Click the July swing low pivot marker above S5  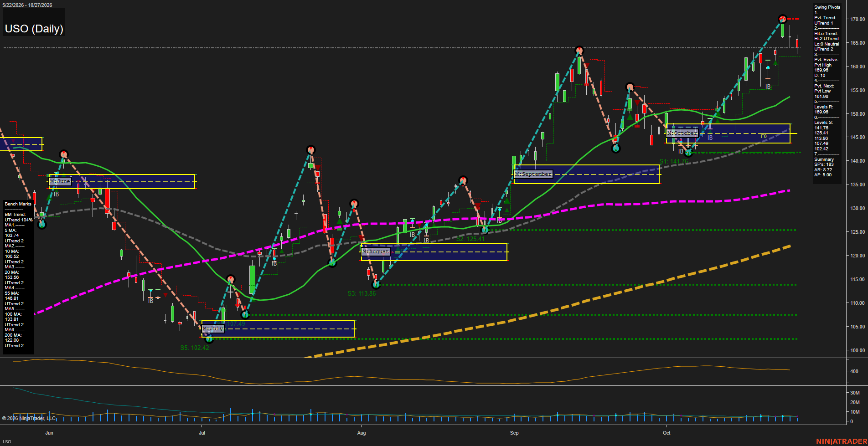pos(209,339)
